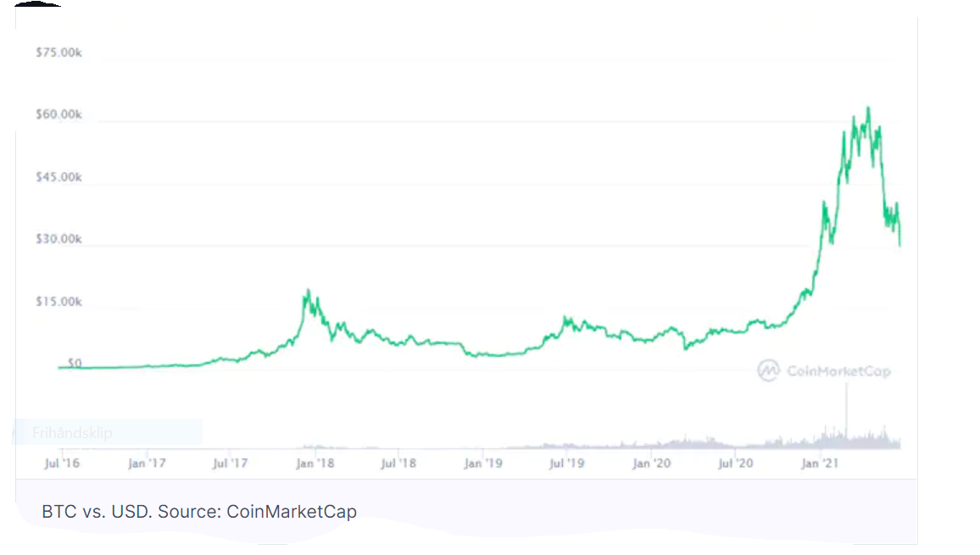Click the Jan '21 date label
Viewport: 980px width, 555px height.
pos(821,463)
